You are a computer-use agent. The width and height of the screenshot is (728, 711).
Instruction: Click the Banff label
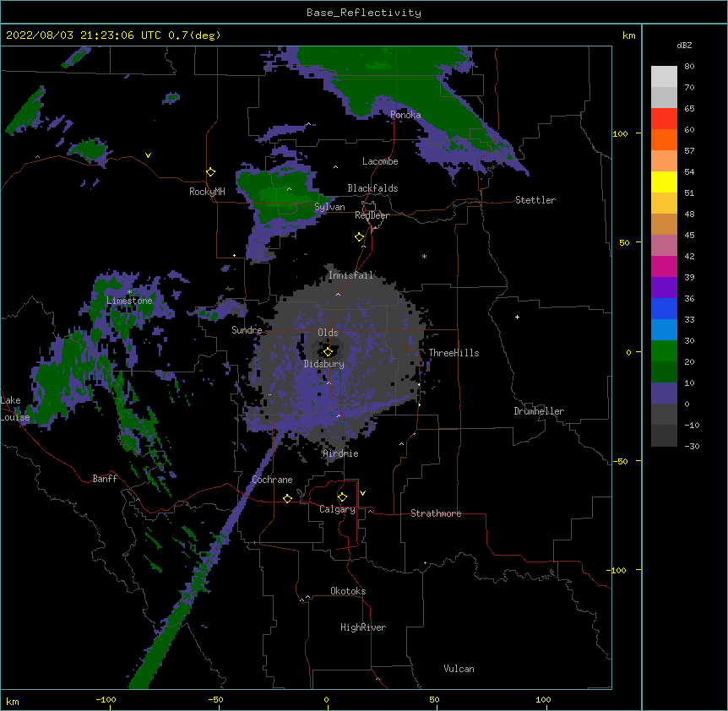coord(105,479)
